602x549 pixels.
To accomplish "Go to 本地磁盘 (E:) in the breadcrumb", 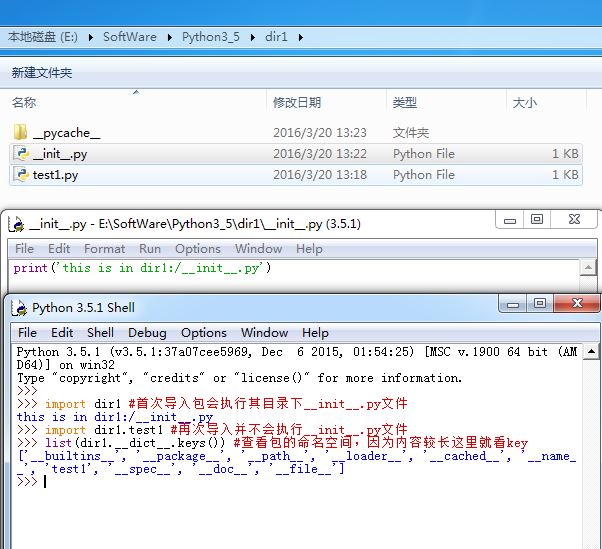I will [43, 37].
